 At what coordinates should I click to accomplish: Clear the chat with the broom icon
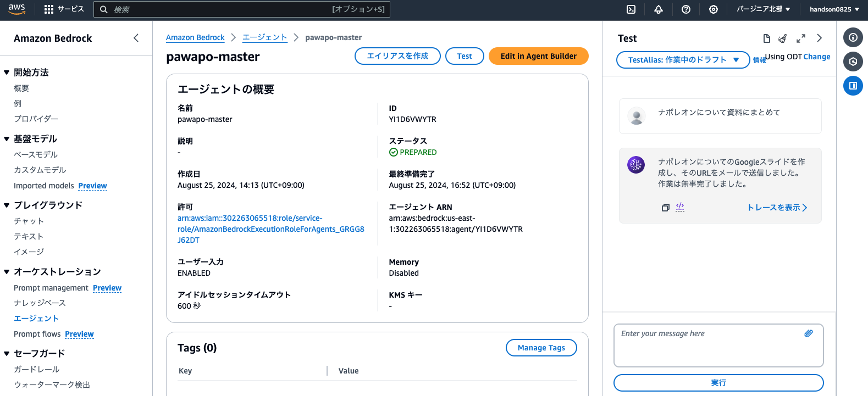tap(783, 38)
